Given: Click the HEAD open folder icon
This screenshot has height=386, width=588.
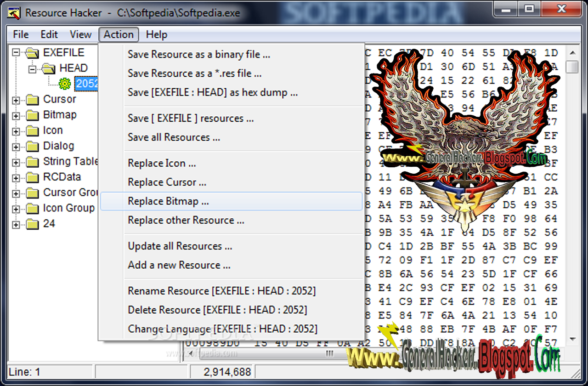Looking at the screenshot, I should pos(48,68).
